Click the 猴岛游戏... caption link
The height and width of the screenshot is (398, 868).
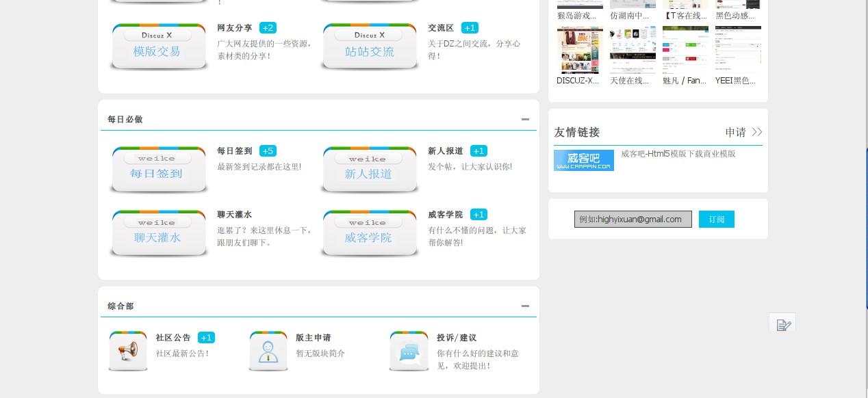pos(576,15)
